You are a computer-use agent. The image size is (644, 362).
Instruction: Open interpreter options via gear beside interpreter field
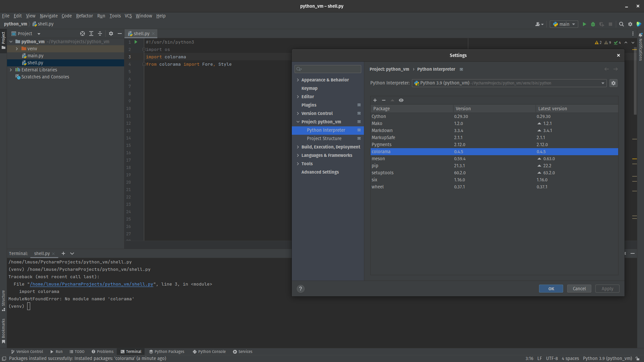[613, 83]
